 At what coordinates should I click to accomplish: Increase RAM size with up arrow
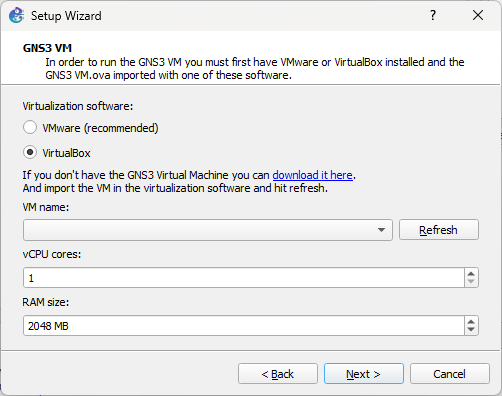(471, 322)
